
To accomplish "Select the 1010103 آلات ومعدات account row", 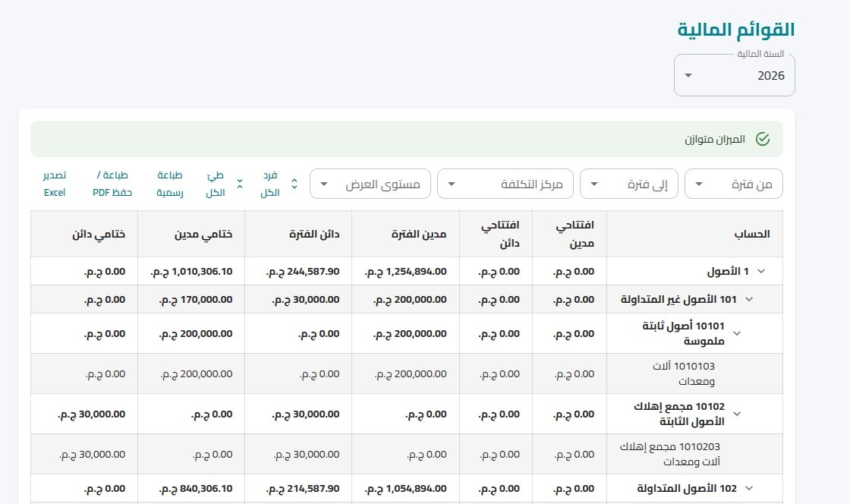I will tap(407, 373).
